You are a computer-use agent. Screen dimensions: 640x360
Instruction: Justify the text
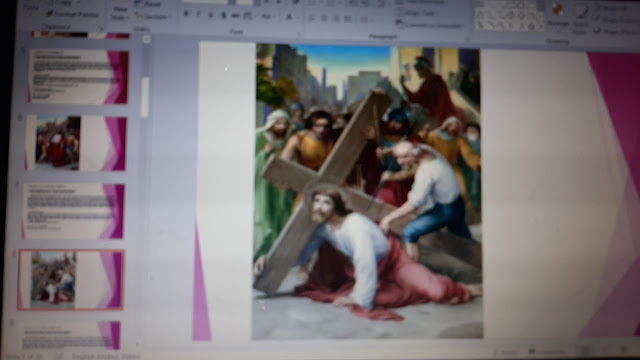[x=348, y=19]
